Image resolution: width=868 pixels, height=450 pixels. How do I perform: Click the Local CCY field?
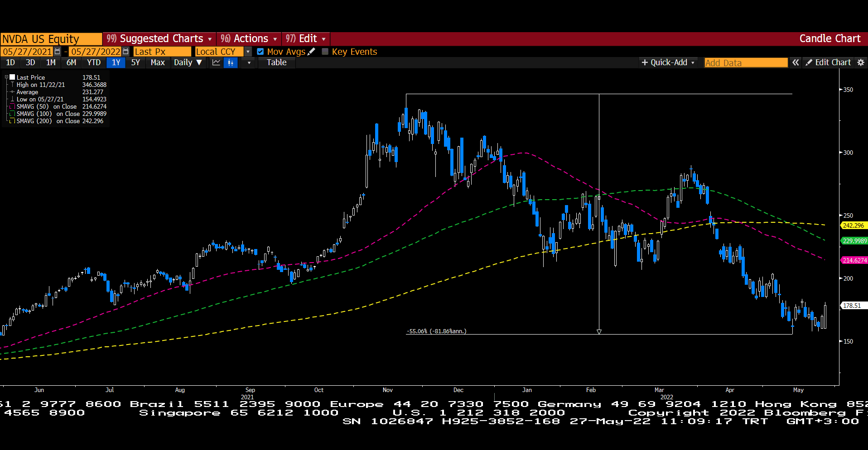click(219, 52)
